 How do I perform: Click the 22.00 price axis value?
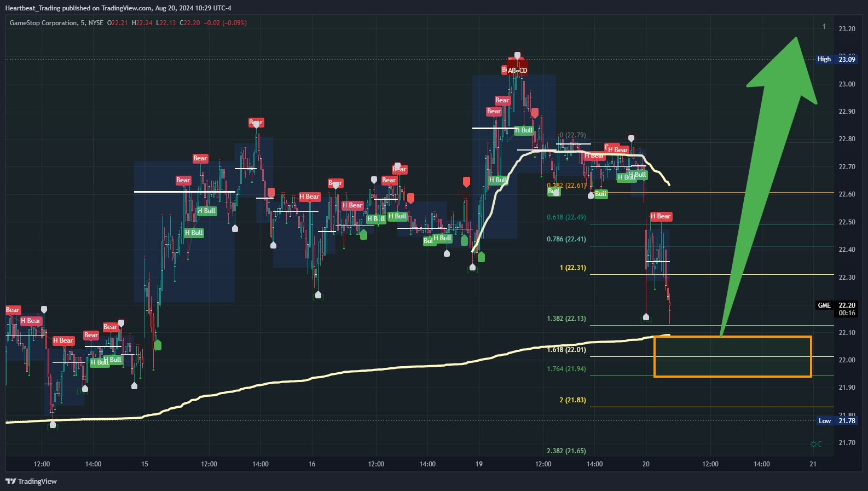847,360
